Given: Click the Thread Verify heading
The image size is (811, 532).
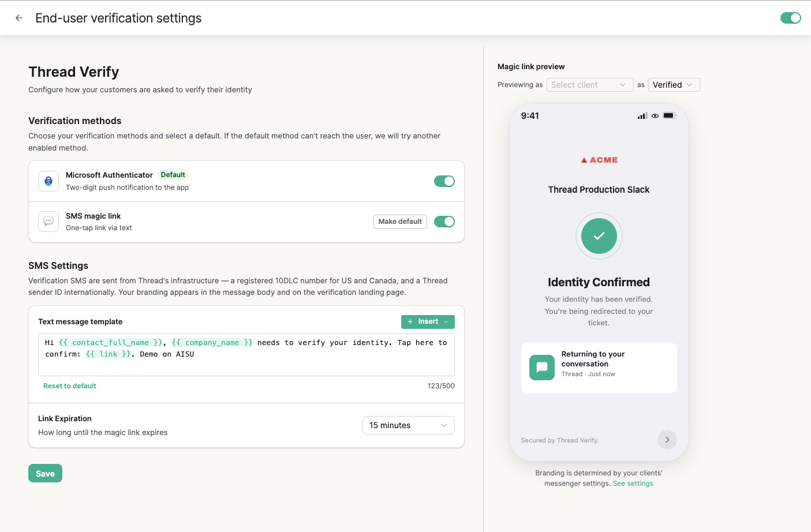Looking at the screenshot, I should tap(74, 72).
